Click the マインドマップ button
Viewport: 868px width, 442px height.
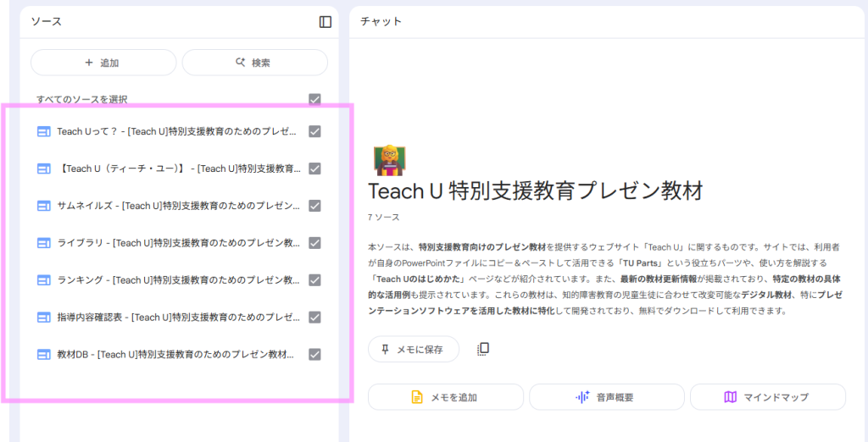point(768,396)
